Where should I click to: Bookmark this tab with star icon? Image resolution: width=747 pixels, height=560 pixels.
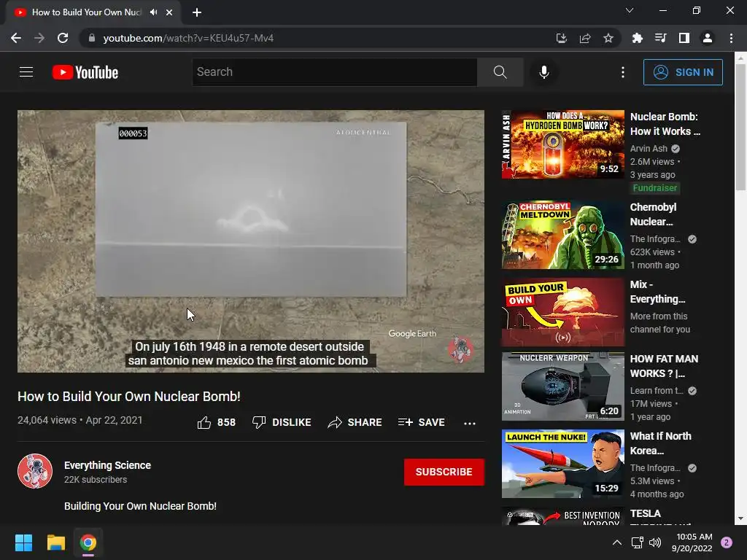(x=608, y=38)
